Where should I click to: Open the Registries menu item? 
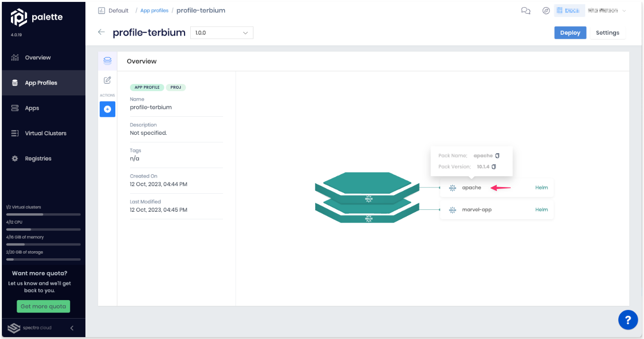point(43,159)
